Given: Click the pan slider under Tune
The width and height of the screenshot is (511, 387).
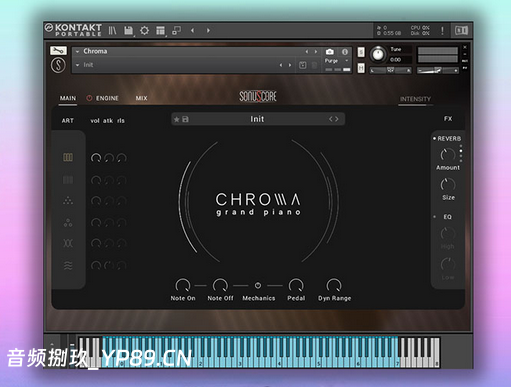Looking at the screenshot, I should tap(390, 70).
